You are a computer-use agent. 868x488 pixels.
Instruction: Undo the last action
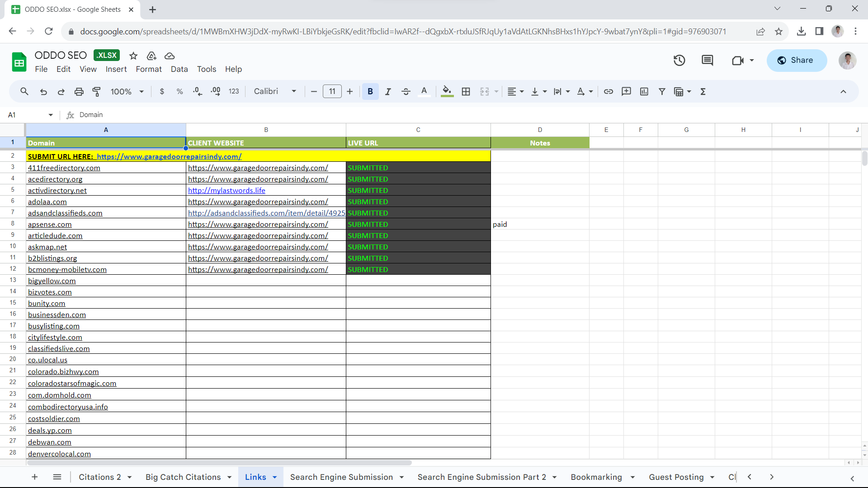click(x=43, y=92)
